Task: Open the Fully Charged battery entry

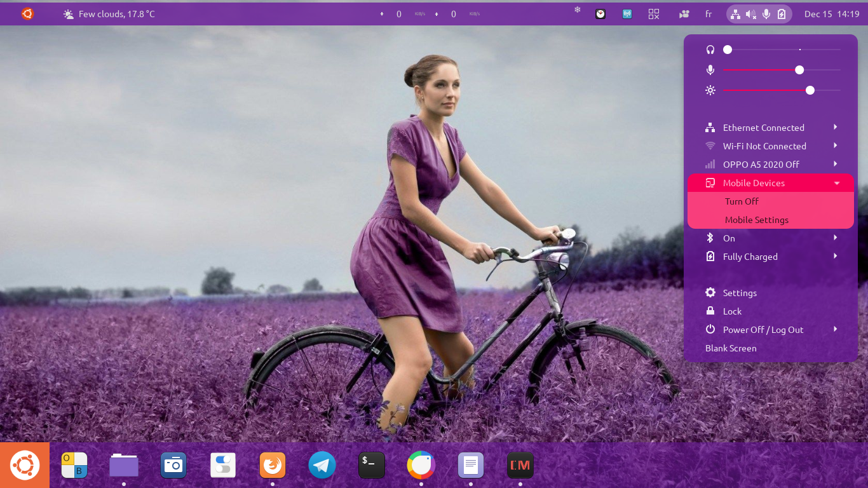Action: click(x=771, y=257)
